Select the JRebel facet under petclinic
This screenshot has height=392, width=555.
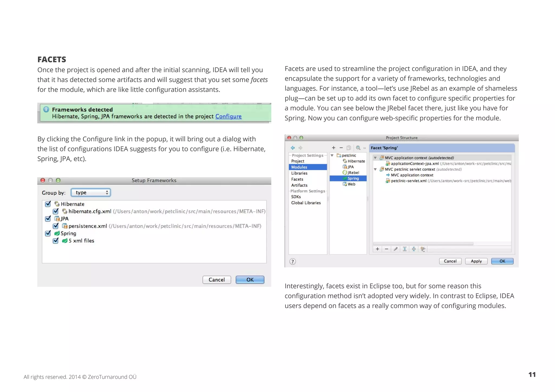tap(353, 173)
